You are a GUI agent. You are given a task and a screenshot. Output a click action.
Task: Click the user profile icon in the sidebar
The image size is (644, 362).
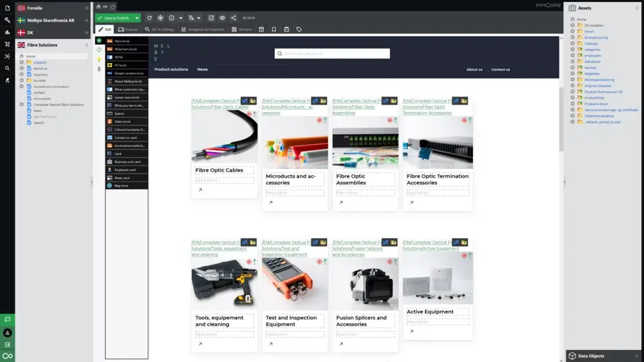click(x=7, y=333)
